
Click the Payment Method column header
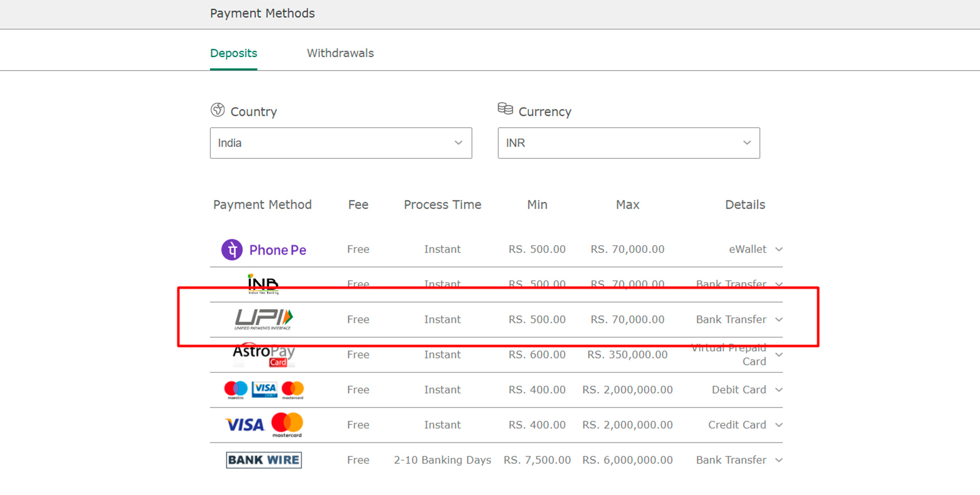tap(262, 204)
